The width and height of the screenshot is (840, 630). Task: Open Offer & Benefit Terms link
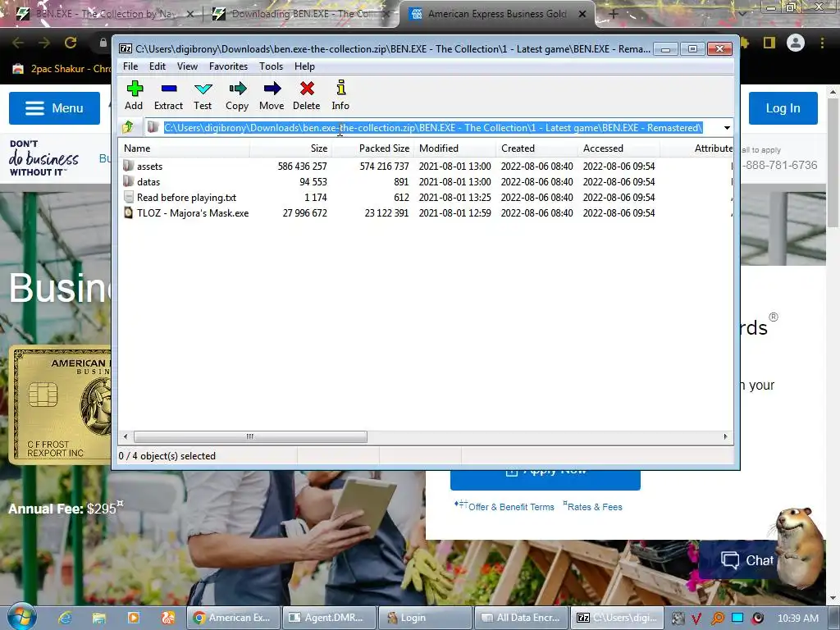[510, 507]
